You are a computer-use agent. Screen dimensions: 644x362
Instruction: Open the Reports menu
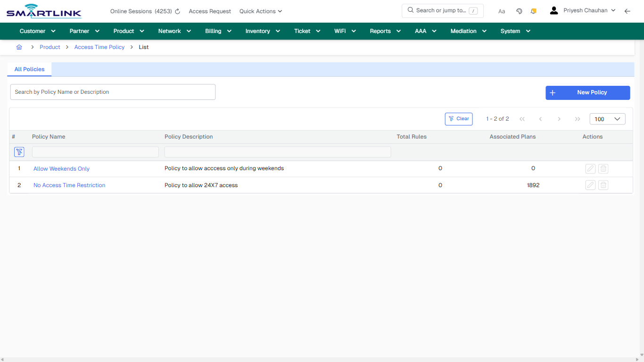click(384, 31)
